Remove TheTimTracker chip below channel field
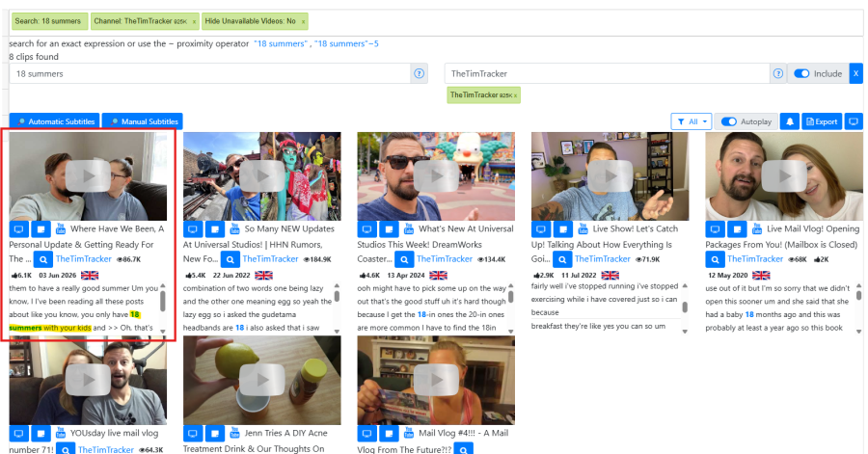The width and height of the screenshot is (868, 454). [515, 95]
